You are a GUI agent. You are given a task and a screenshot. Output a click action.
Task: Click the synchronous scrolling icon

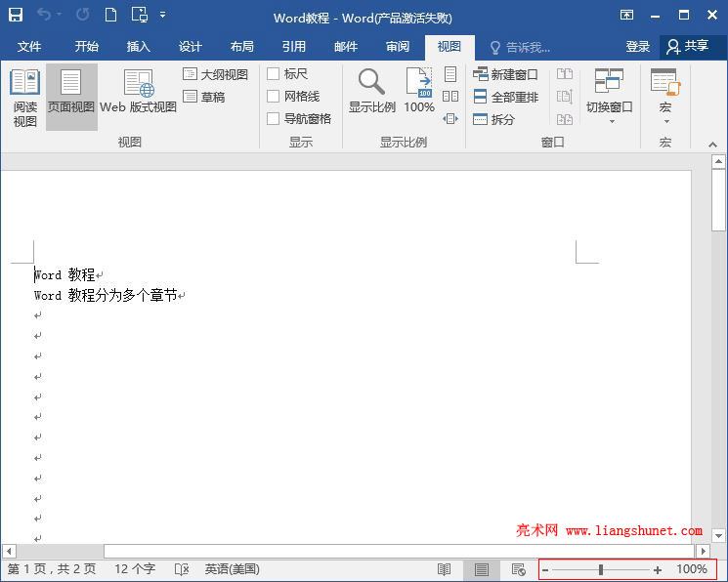pos(565,96)
